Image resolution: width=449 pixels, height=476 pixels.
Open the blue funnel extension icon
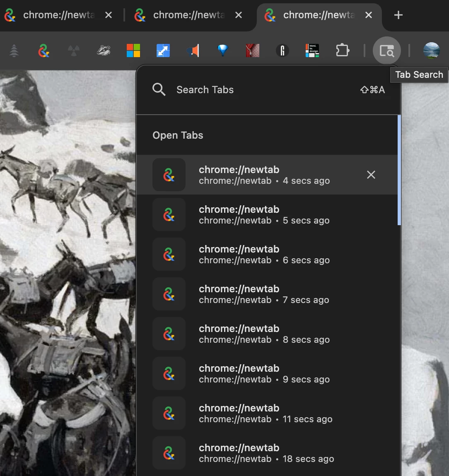click(x=223, y=50)
